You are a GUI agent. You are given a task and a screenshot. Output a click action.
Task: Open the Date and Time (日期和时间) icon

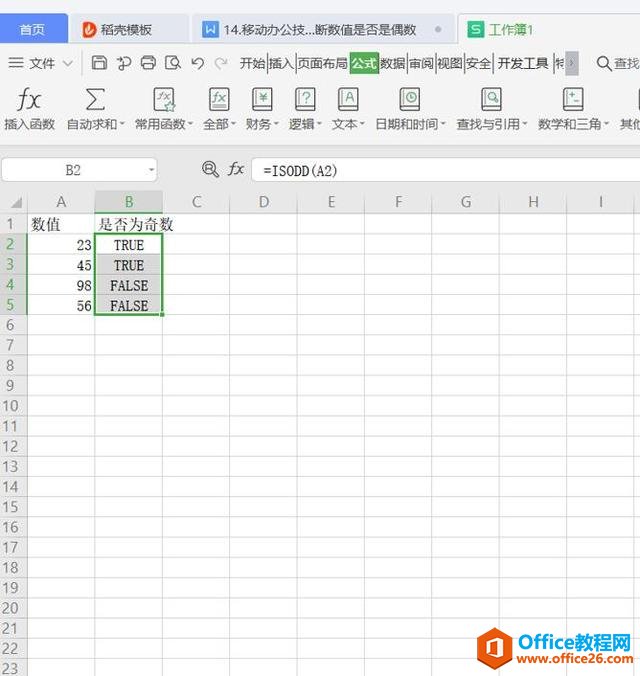tap(410, 99)
